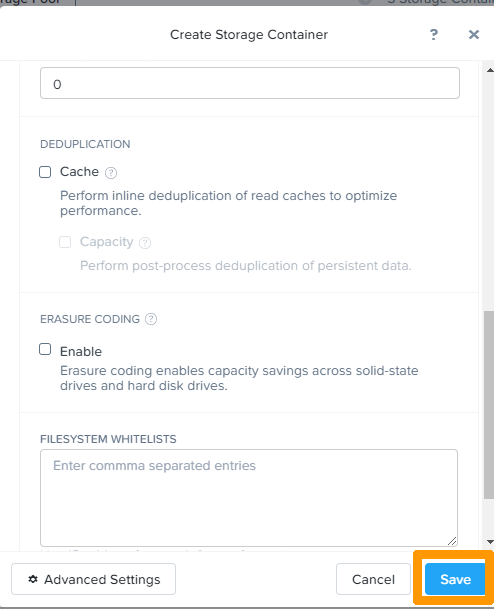The width and height of the screenshot is (494, 609).
Task: Click the dialog vertical scrollbar thumb
Action: point(489,405)
